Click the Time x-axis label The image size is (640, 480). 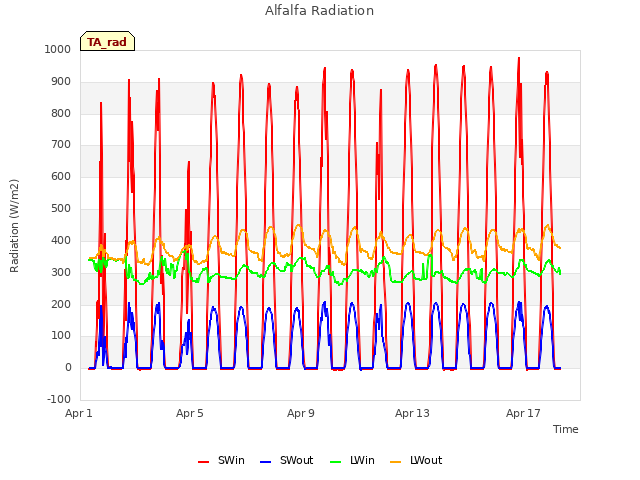565,429
